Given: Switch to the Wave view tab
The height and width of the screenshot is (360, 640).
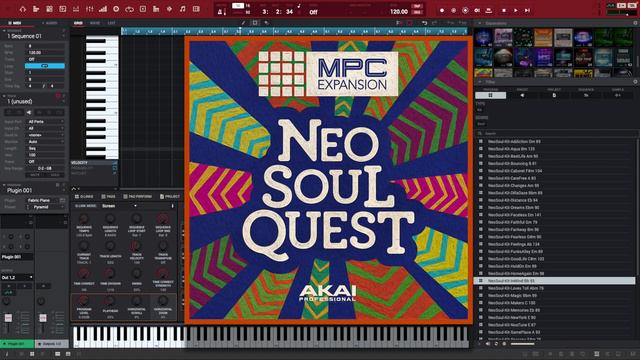Looking at the screenshot, I should tap(95, 23).
